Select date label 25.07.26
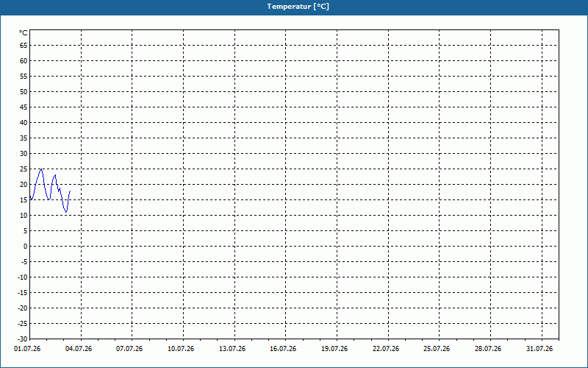The height and width of the screenshot is (368, 588). [x=437, y=349]
